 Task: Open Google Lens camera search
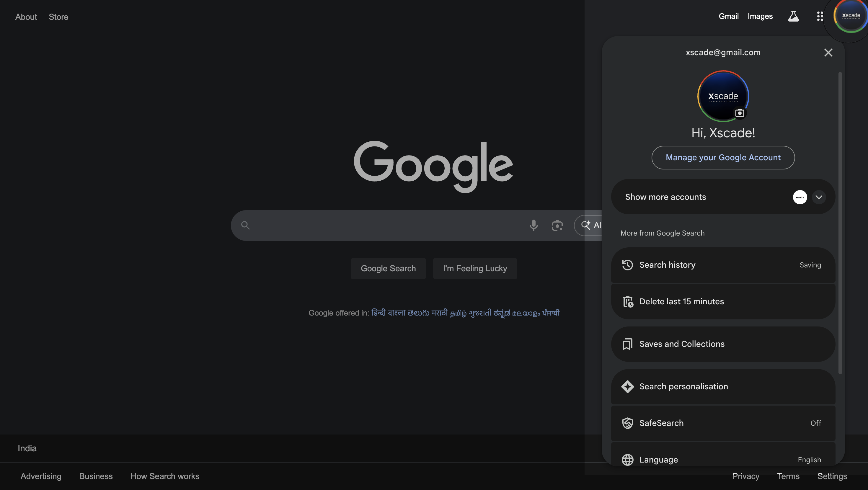click(557, 226)
